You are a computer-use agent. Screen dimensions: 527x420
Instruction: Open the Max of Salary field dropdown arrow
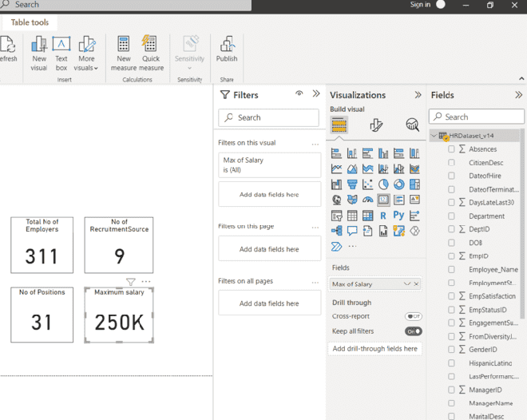[407, 284]
